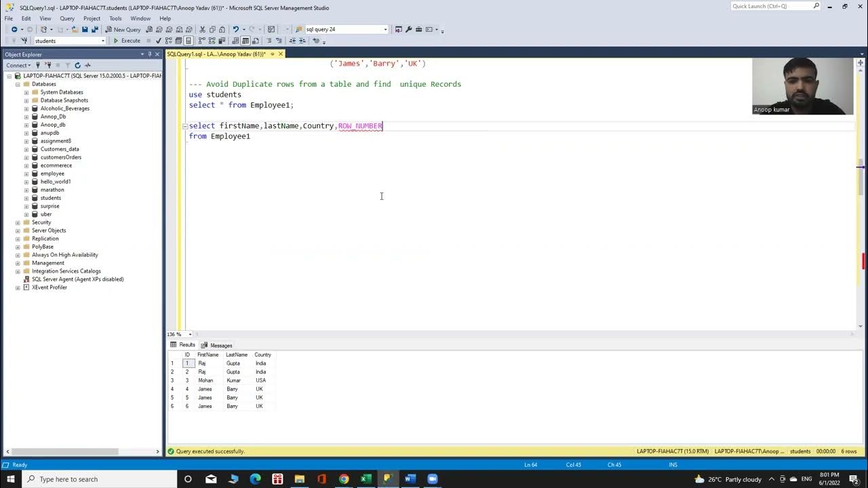Click Disconnect icon in Object Explorer
The width and height of the screenshot is (868, 488).
tap(49, 65)
